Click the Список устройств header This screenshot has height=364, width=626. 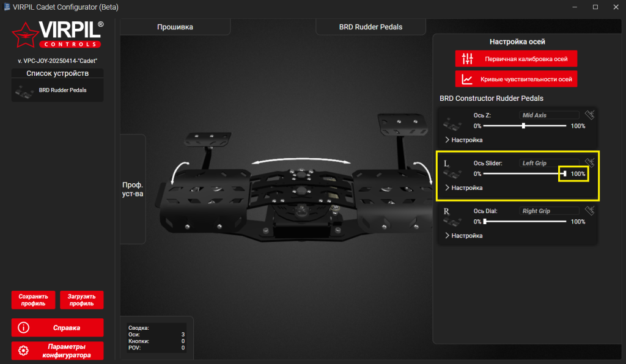point(57,73)
